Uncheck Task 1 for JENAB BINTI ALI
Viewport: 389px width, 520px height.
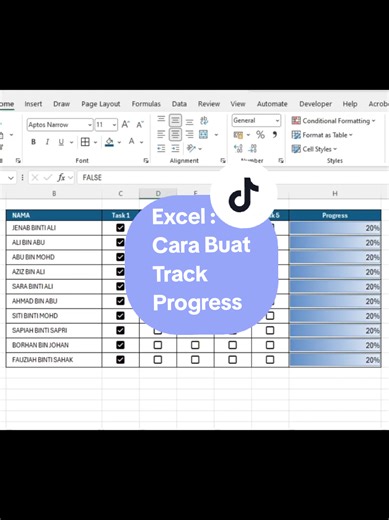click(x=120, y=228)
